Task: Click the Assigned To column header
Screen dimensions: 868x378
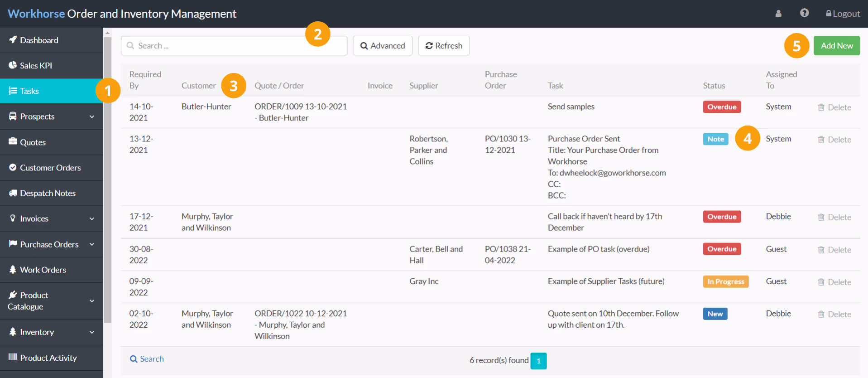Action: click(x=781, y=80)
